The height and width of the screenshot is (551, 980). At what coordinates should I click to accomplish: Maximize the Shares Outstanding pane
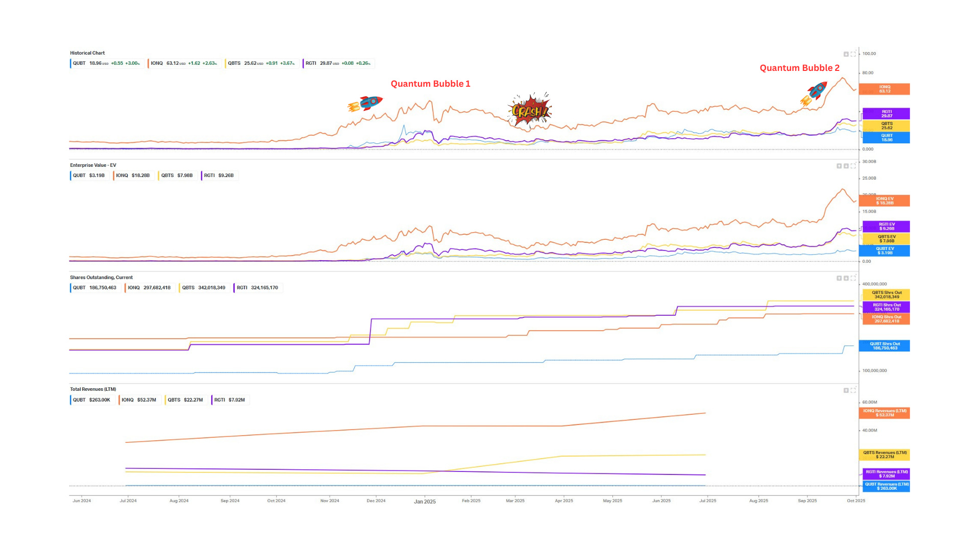tap(853, 278)
